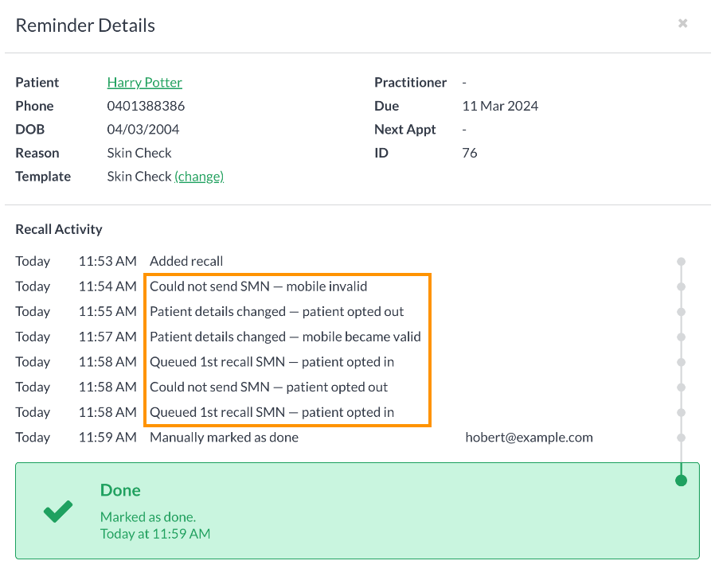Click the green checkmark in the Done banner

[57, 511]
